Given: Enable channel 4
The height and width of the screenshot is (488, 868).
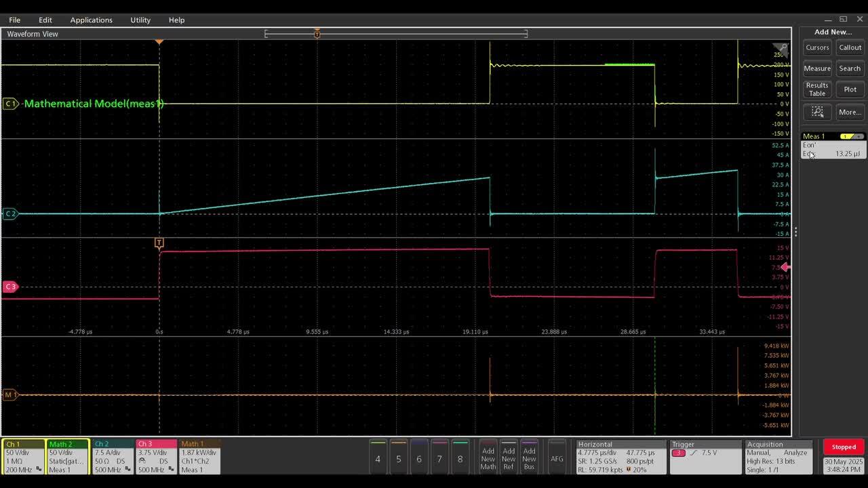Looking at the screenshot, I should tap(378, 459).
